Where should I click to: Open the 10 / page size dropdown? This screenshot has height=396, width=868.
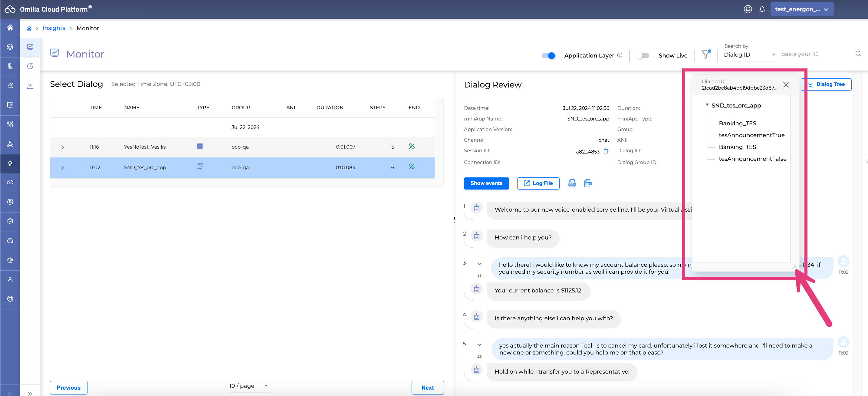[x=248, y=386]
